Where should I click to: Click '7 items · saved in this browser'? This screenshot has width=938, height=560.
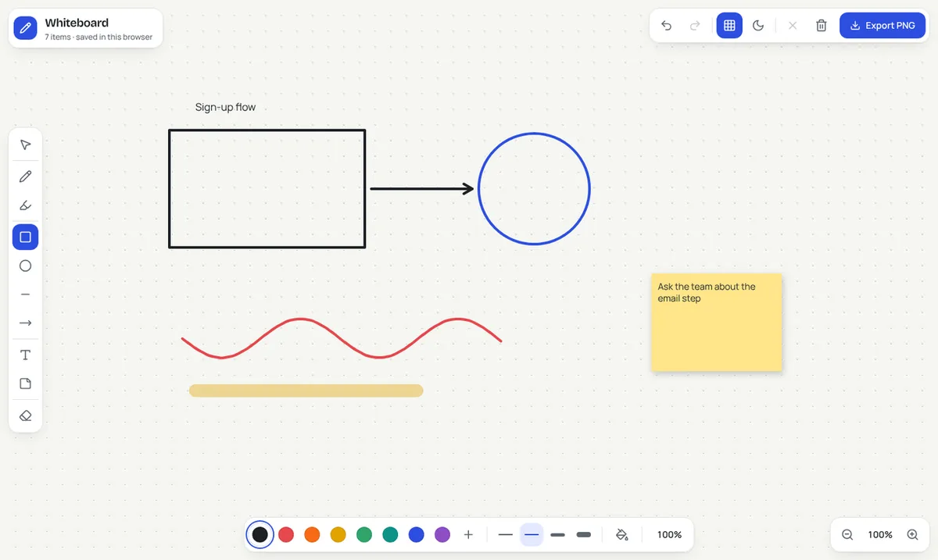click(98, 37)
